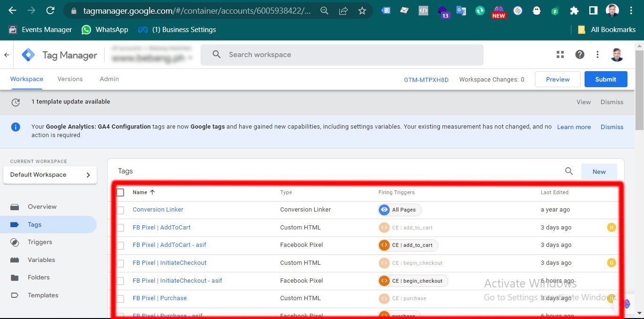The height and width of the screenshot is (319, 644).
Task: Open the account avatar in Tag Manager
Action: click(617, 55)
